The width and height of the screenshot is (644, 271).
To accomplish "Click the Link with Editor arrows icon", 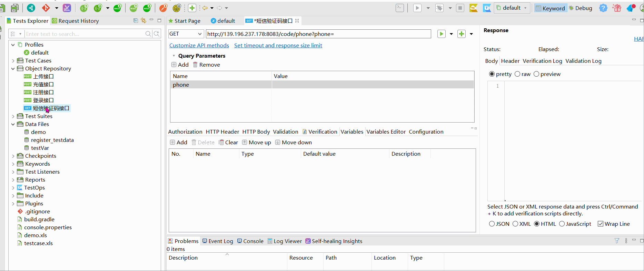I will 143,21.
